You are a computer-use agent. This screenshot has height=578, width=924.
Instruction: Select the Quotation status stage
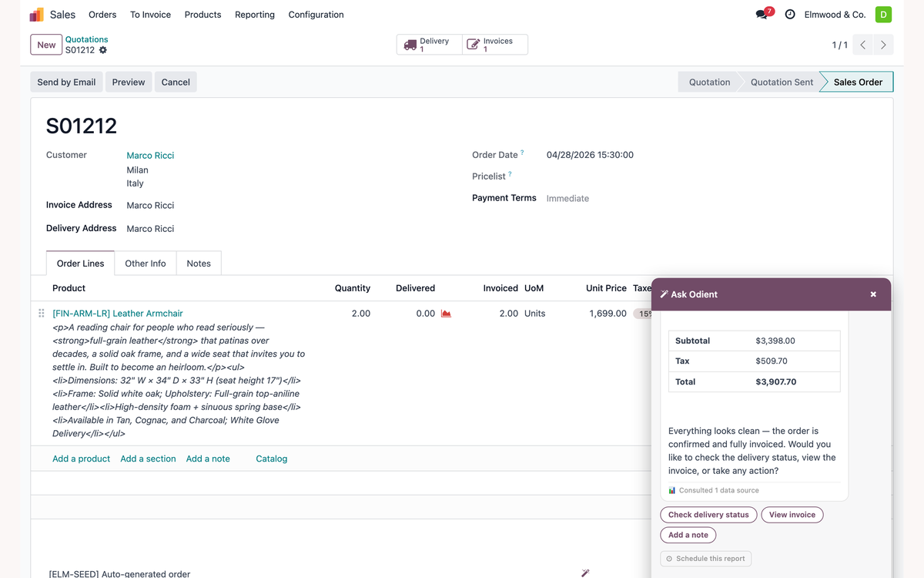point(709,82)
